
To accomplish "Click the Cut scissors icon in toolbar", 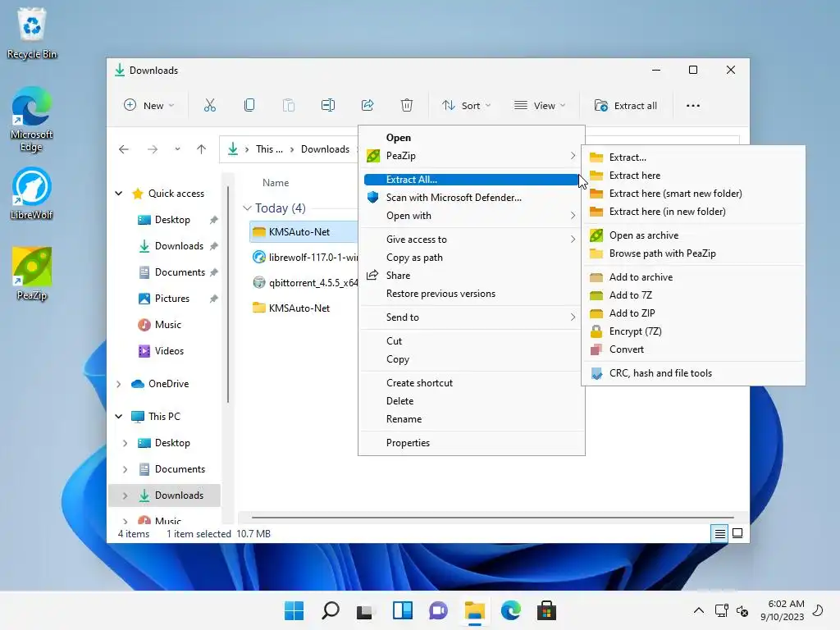I will (x=209, y=106).
